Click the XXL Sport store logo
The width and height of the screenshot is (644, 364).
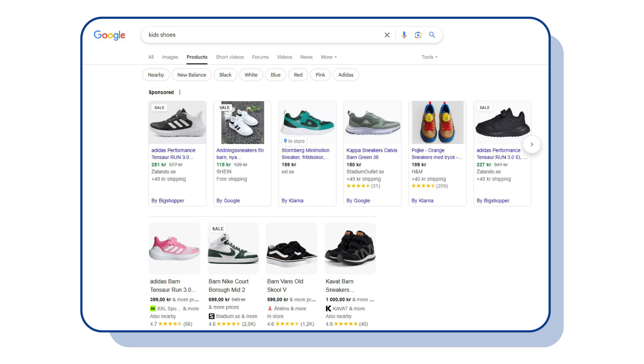153,308
